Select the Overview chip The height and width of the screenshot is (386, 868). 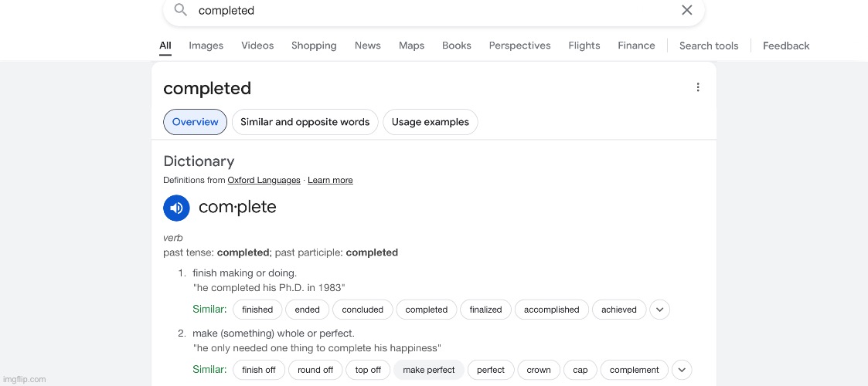pos(196,122)
